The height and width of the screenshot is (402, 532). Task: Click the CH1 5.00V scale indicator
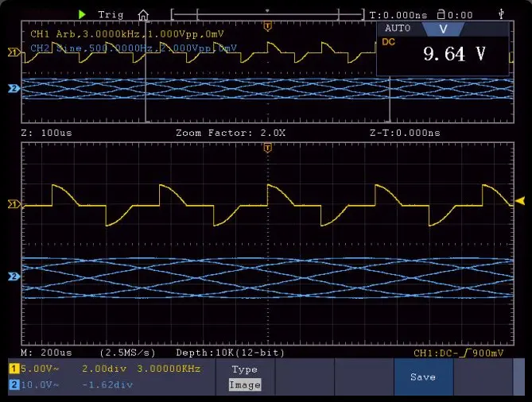pyautogui.click(x=32, y=369)
